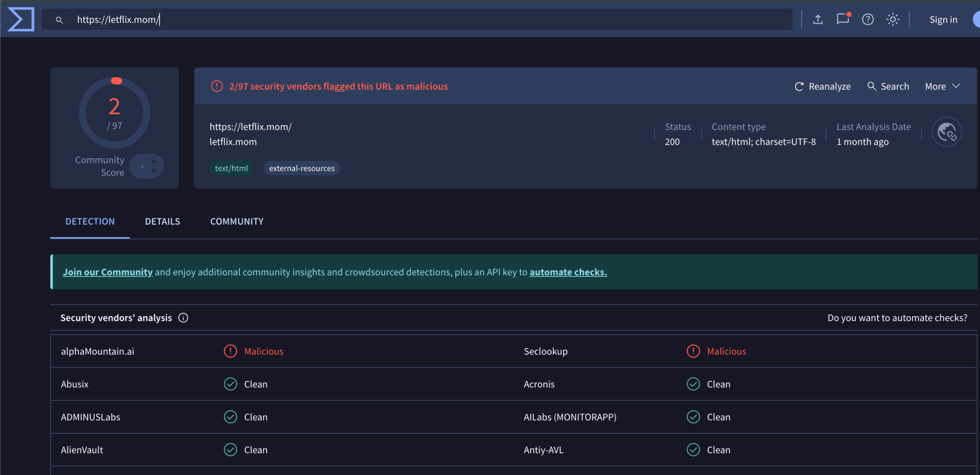Viewport: 980px width, 475px height.
Task: Click the Seclookup Malicious warning icon
Action: (x=693, y=351)
